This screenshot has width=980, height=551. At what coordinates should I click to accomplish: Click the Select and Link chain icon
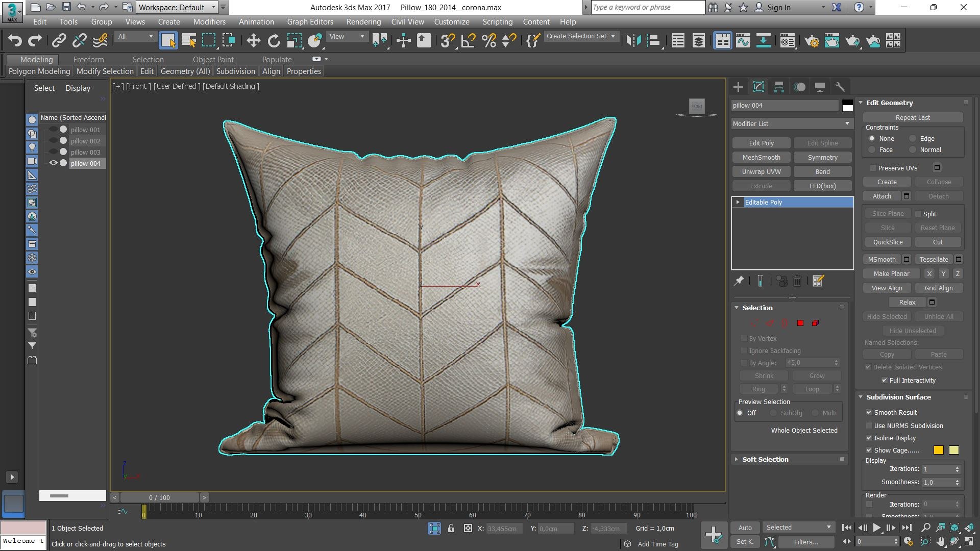(x=59, y=41)
